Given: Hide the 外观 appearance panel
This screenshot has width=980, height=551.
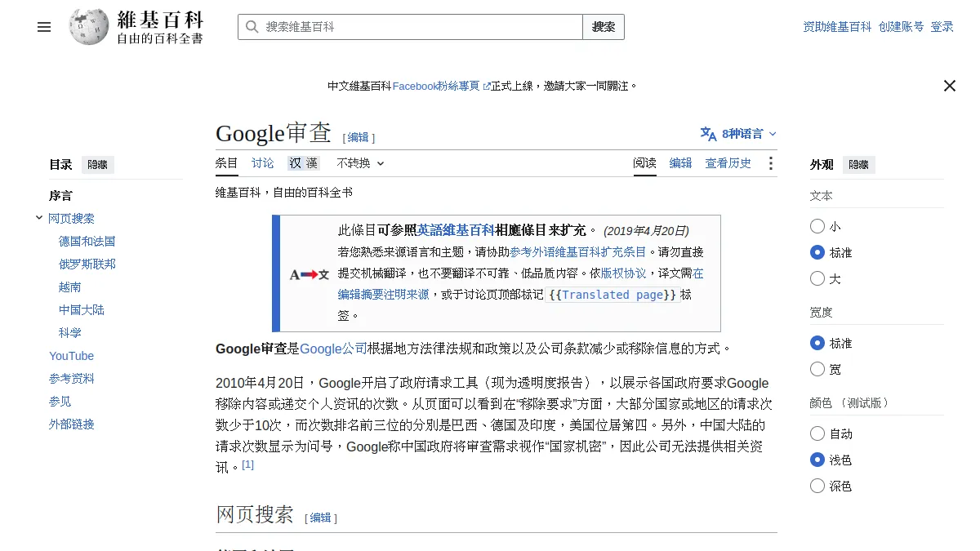Looking at the screenshot, I should [x=859, y=164].
